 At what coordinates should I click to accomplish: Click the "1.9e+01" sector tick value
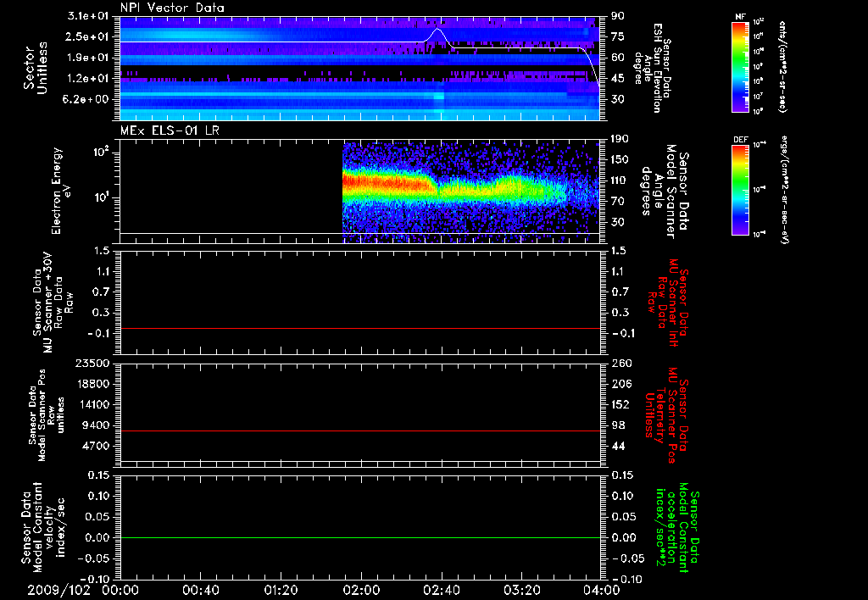click(88, 58)
